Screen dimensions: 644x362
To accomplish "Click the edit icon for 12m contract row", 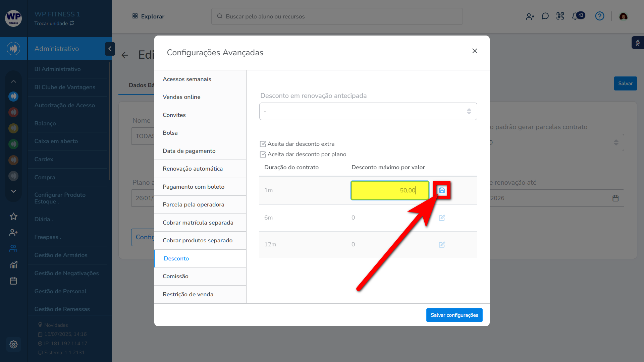I will pos(442,245).
